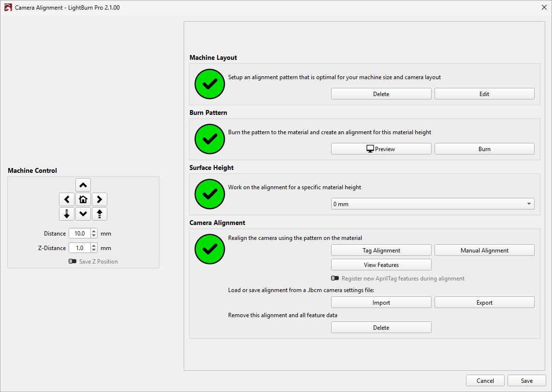
Task: Click the Preview button under Burn Pattern
Action: pos(381,149)
